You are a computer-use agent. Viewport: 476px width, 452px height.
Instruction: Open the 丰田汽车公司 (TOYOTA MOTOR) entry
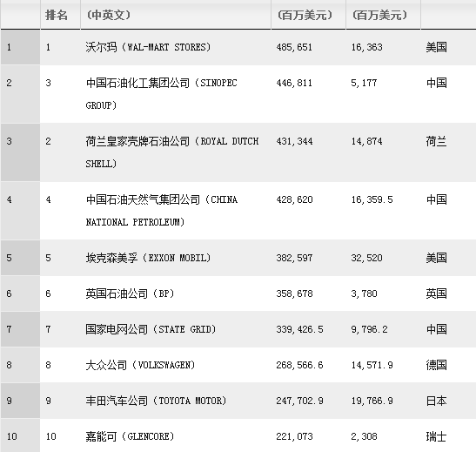(156, 401)
